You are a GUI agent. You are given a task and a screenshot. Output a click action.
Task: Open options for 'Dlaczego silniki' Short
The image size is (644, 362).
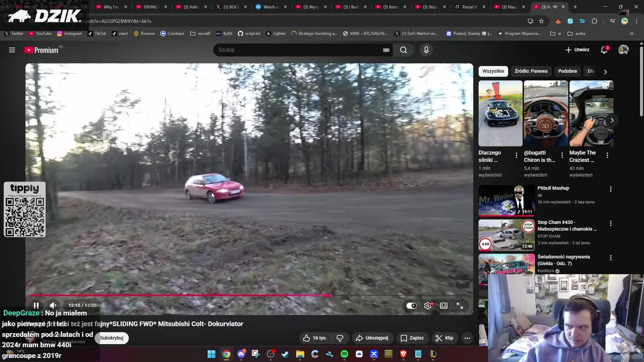coord(516,155)
